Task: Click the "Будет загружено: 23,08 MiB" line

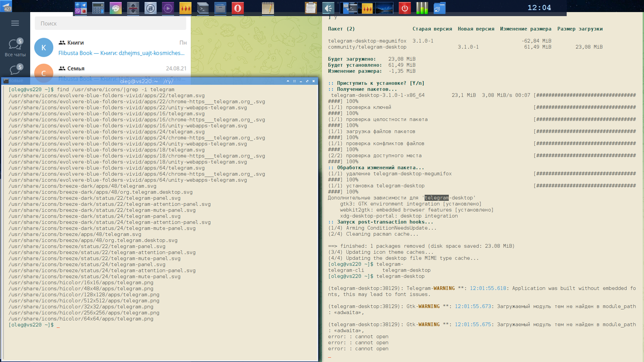Action: [x=372, y=59]
